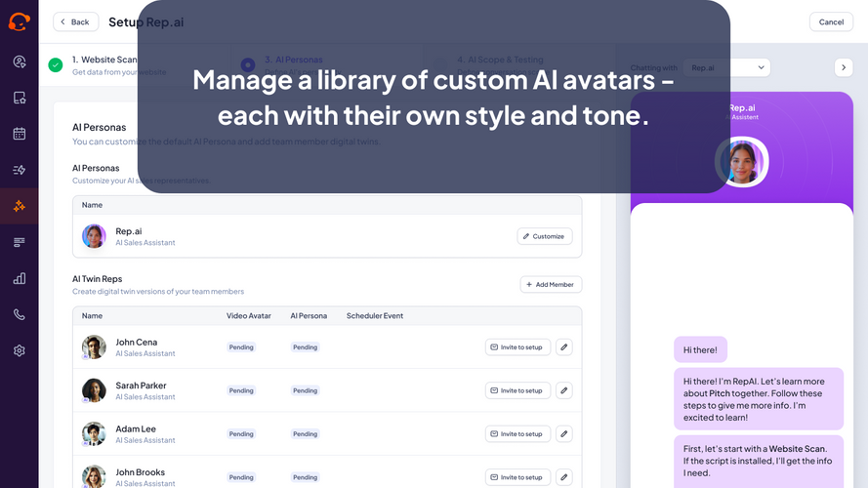Open the bar chart analytics icon
The width and height of the screenshot is (868, 488).
(20, 278)
